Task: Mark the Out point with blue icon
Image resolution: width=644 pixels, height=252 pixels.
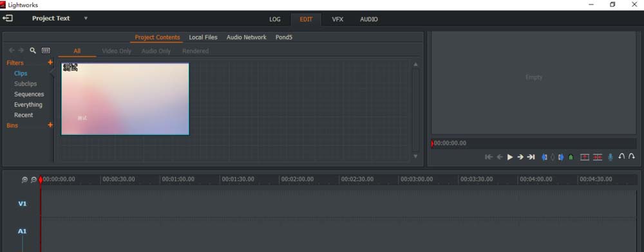Action: tap(561, 157)
